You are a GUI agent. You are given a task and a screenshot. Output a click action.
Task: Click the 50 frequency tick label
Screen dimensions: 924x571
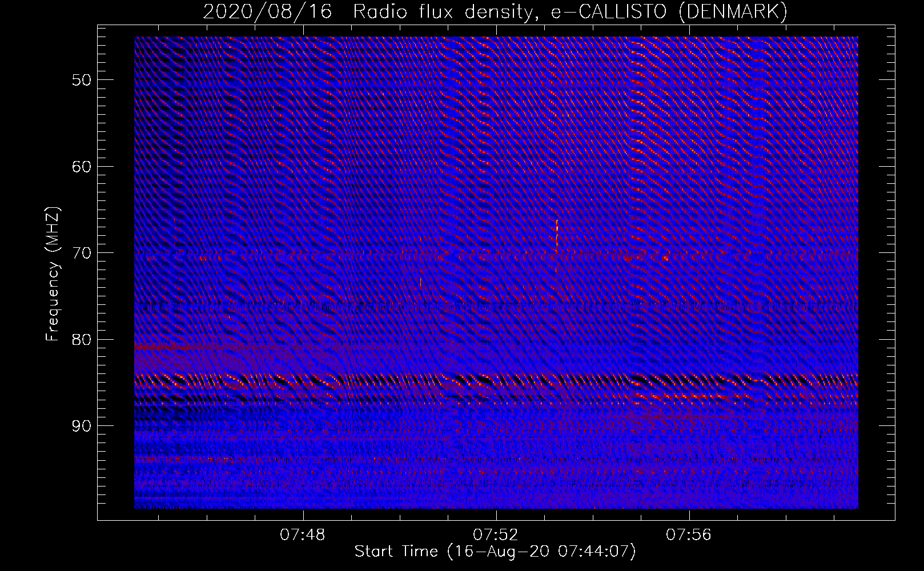click(x=81, y=80)
